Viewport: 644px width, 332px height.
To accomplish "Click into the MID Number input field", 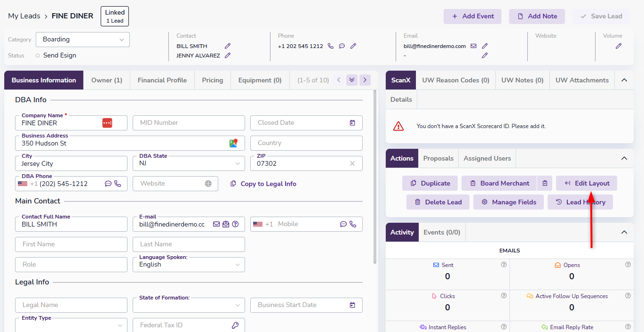I will pos(189,123).
